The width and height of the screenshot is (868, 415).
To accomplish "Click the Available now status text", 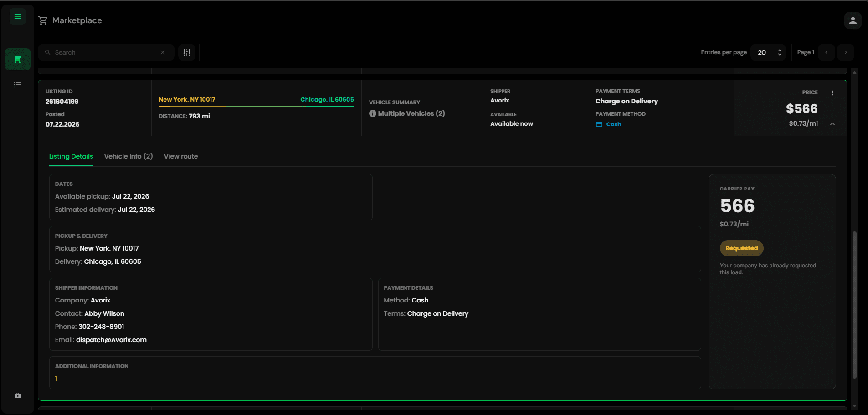I will click(x=512, y=123).
